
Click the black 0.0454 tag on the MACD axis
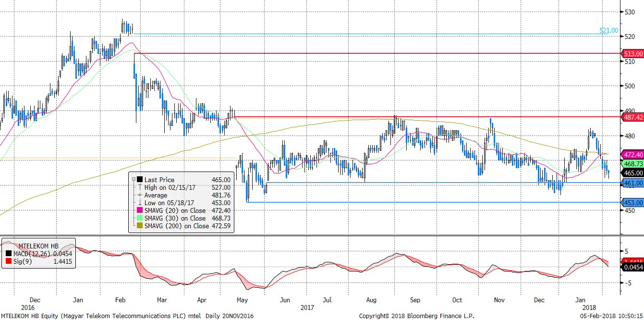point(632,267)
